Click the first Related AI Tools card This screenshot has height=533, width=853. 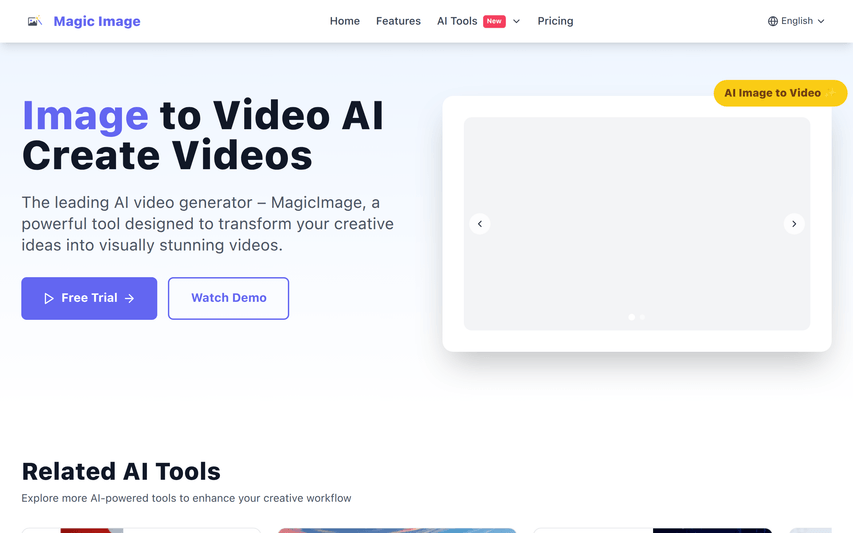[141, 530]
